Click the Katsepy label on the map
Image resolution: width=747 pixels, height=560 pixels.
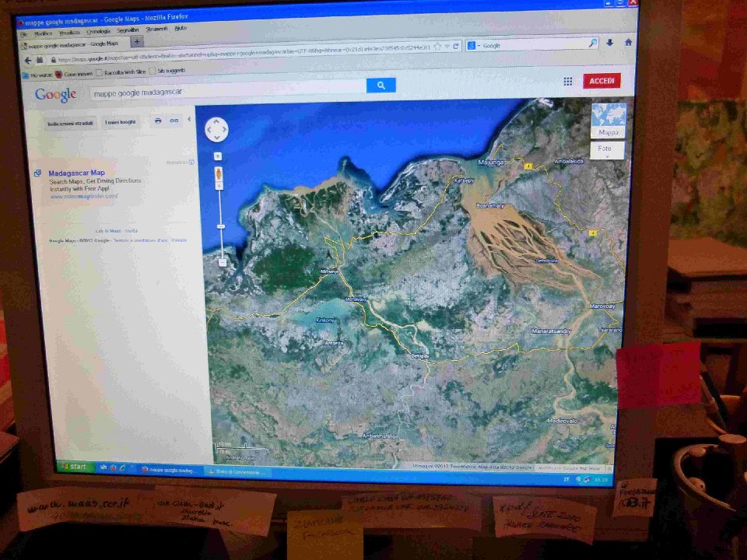click(465, 181)
